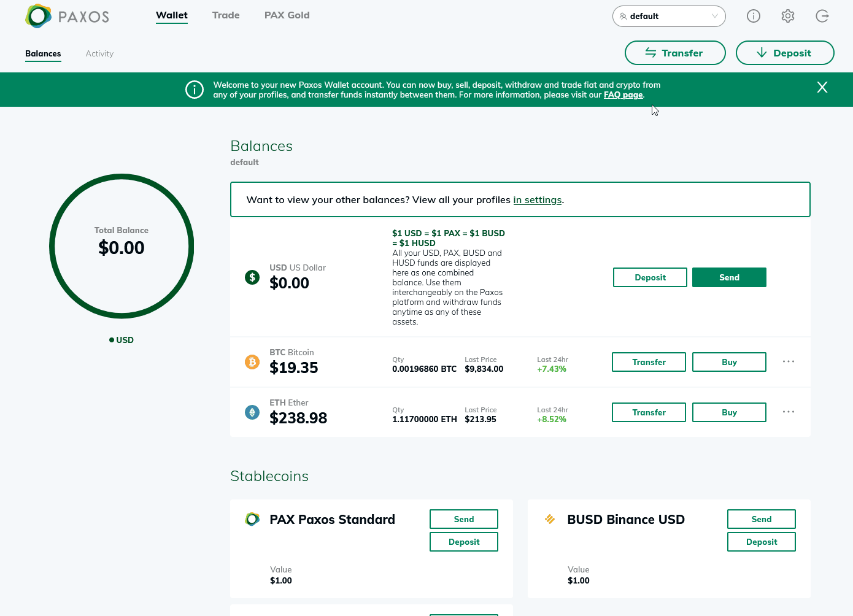Click the logout icon in top bar
This screenshot has height=616, width=853.
pos(822,16)
